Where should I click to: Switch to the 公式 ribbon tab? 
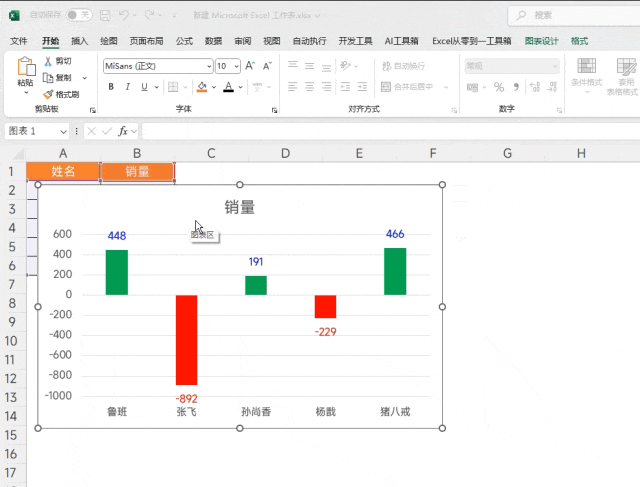tap(184, 41)
